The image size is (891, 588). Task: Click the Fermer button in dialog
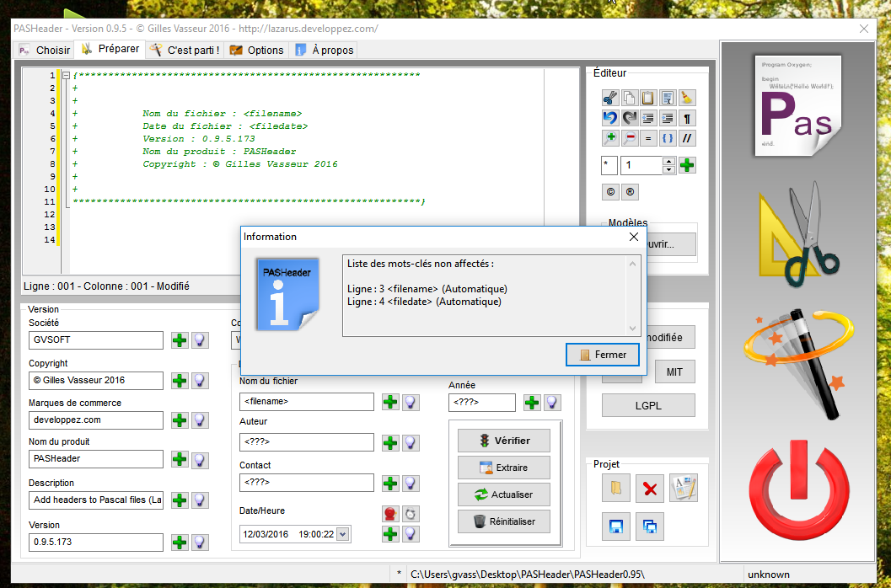tap(602, 355)
